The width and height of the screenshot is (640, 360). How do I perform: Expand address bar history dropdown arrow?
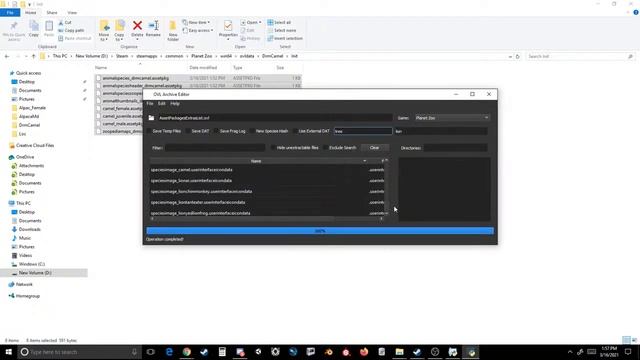pyautogui.click(x=510, y=56)
